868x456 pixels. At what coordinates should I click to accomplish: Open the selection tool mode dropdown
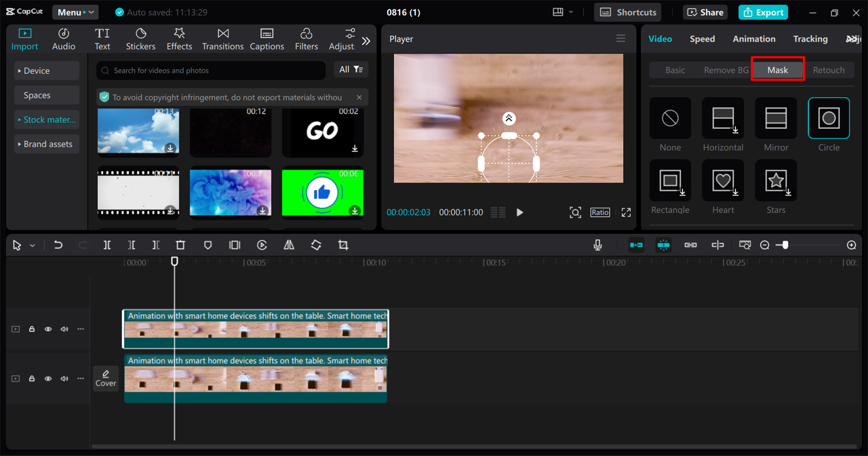pyautogui.click(x=32, y=245)
